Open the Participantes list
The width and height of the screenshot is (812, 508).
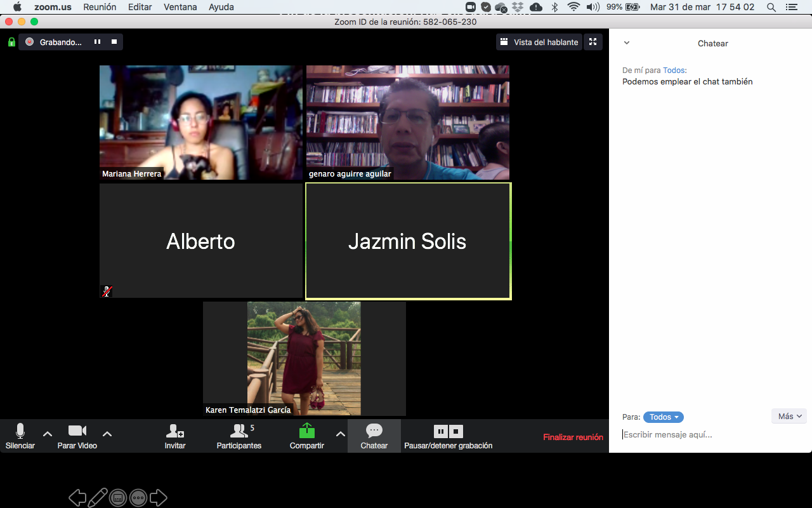click(239, 431)
